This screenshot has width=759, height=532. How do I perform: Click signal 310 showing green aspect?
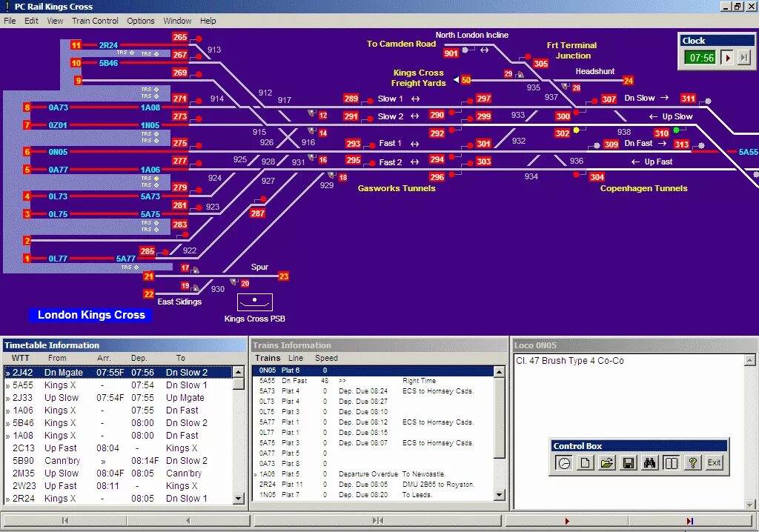pos(661,133)
